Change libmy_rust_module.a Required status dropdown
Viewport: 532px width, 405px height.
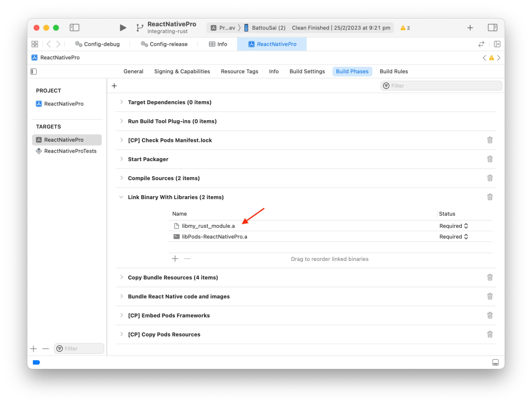453,226
